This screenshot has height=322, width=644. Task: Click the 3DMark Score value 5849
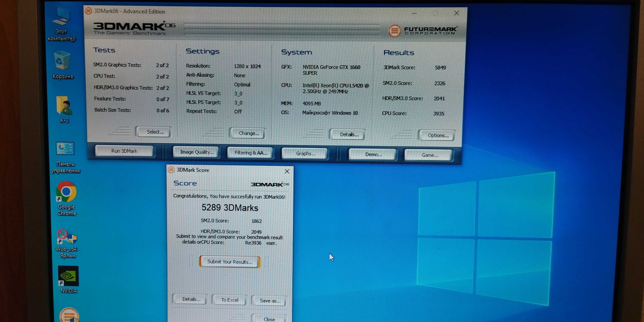coord(440,68)
